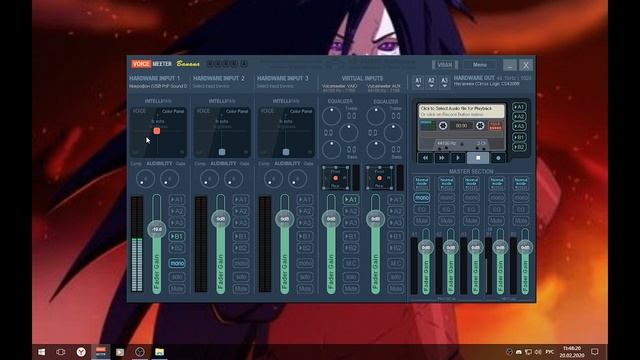
Task: Click Hardware Input 2 fader gain knob
Action: tap(221, 219)
